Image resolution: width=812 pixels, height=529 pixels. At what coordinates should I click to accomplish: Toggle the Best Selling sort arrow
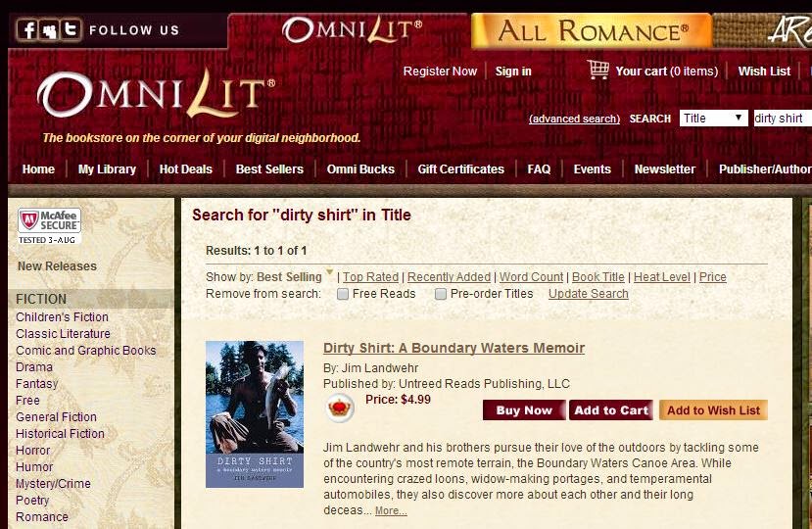point(329,271)
